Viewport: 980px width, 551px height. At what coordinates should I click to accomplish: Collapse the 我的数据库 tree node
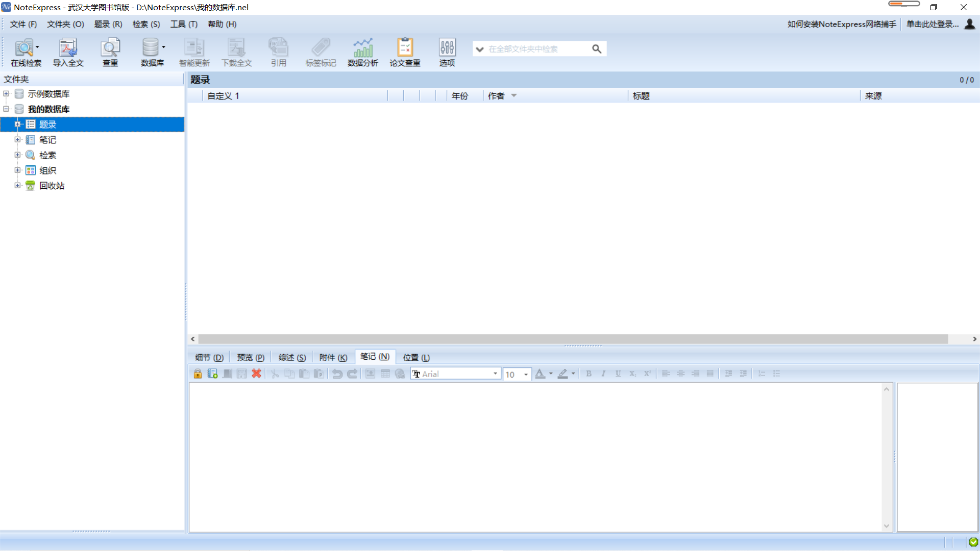point(6,109)
